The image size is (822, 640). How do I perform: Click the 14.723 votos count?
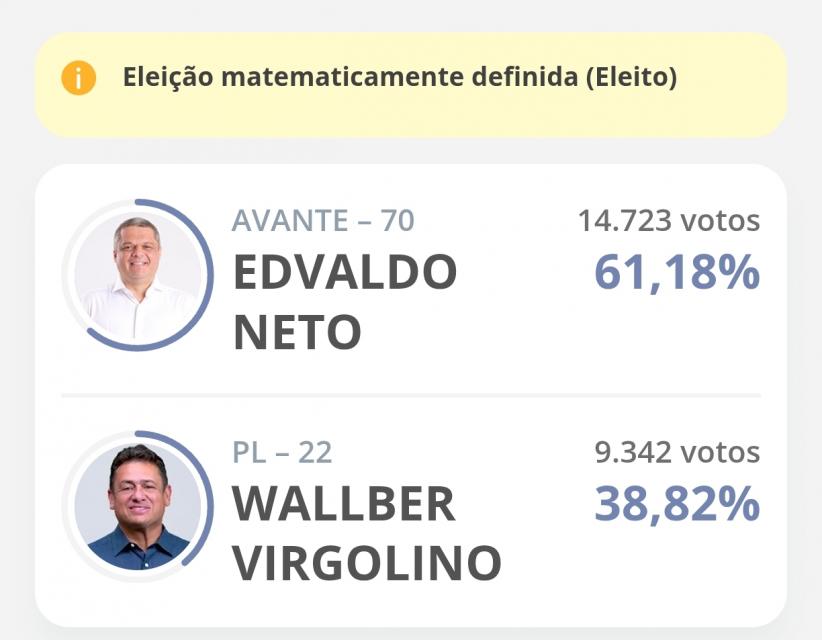(x=668, y=220)
